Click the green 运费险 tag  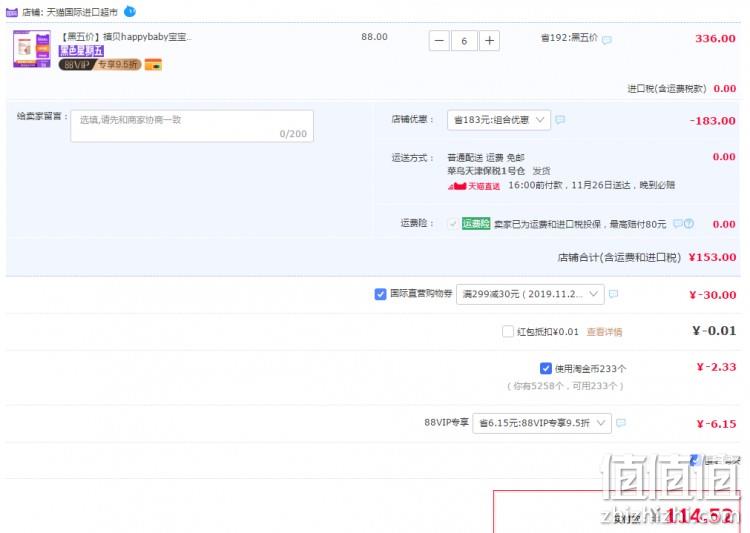[x=476, y=223]
